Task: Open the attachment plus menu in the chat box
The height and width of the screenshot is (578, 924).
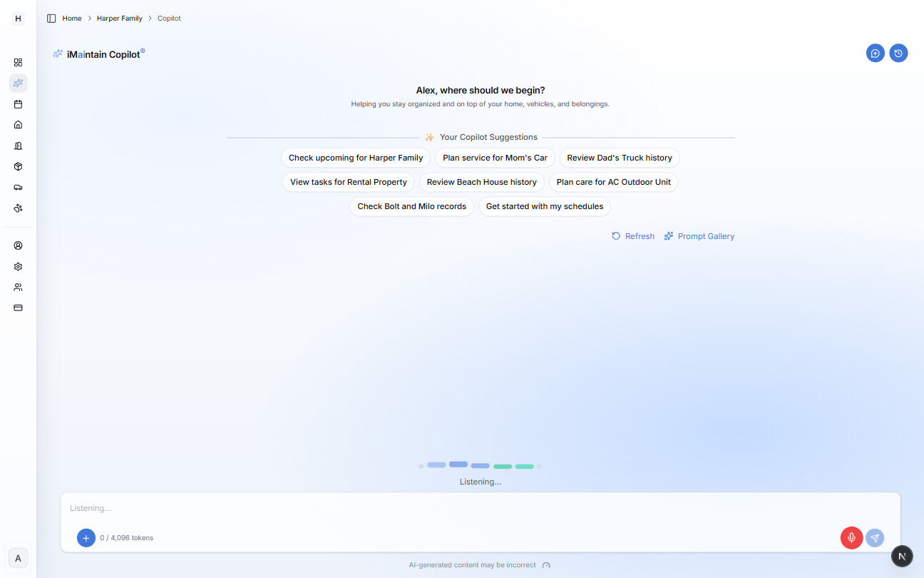Action: pyautogui.click(x=86, y=537)
